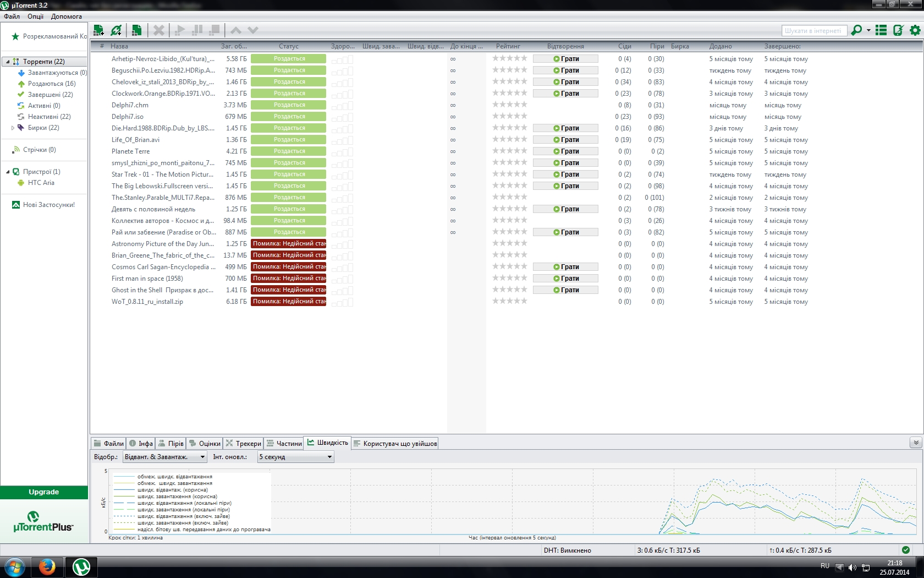Open the Відвант. & Завантаж. display dropdown

point(165,457)
